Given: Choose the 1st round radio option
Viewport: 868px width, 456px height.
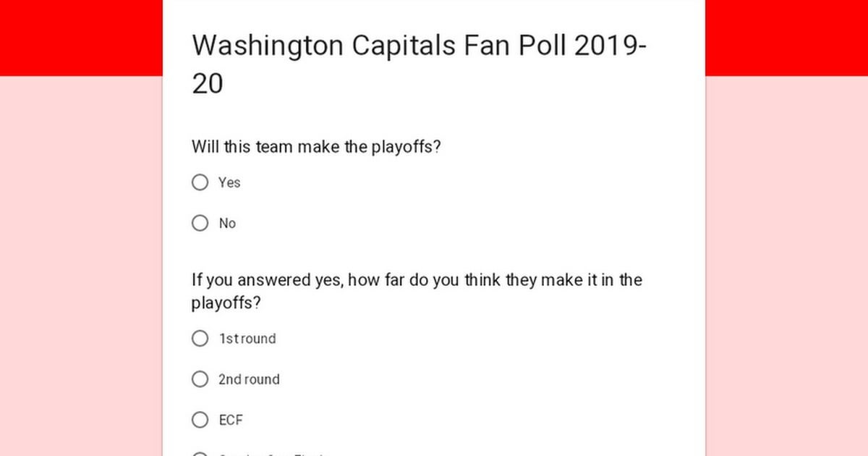Looking at the screenshot, I should click(200, 338).
